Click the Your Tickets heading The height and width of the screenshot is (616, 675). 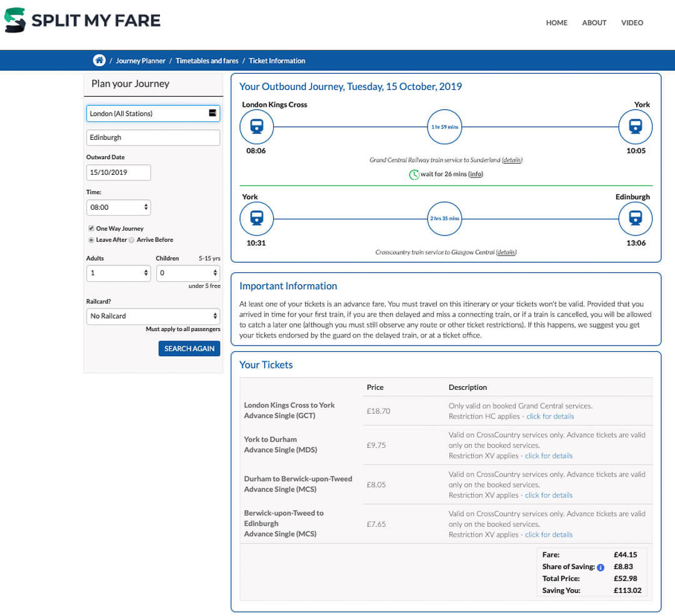tap(266, 365)
